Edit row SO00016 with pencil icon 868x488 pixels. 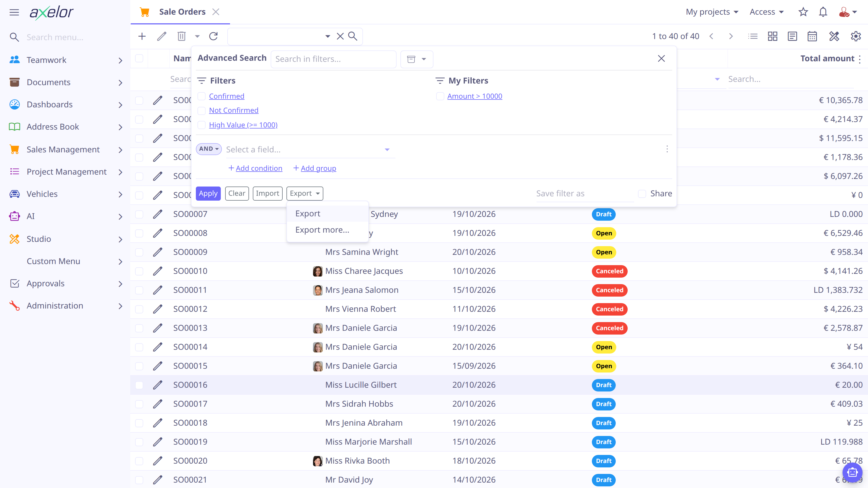point(158,385)
